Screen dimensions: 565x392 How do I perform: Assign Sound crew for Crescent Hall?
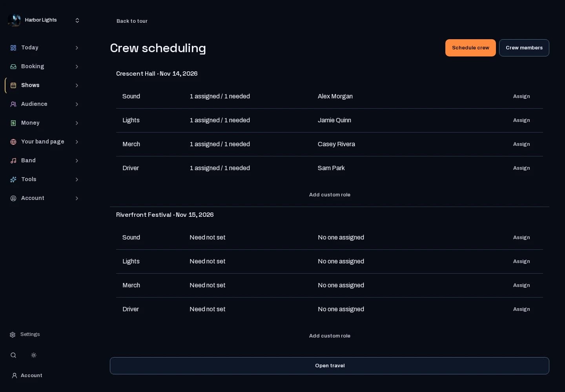[521, 96]
